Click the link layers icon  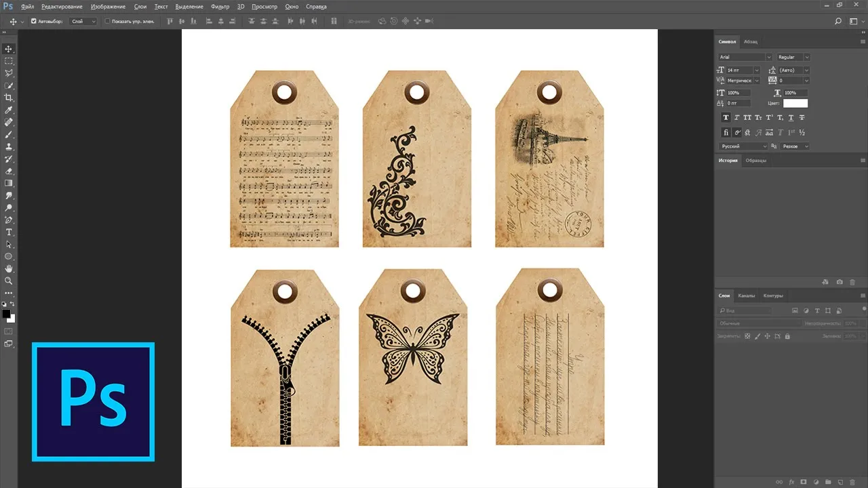click(779, 482)
